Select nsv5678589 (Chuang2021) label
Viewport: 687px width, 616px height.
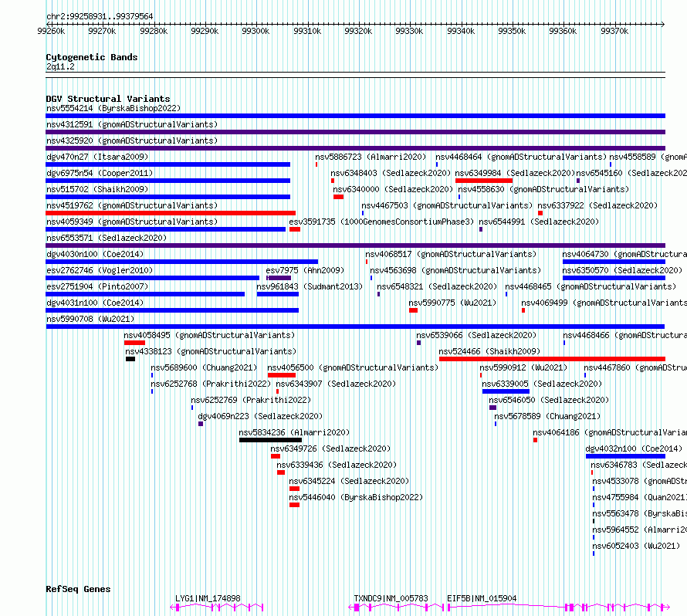(548, 416)
